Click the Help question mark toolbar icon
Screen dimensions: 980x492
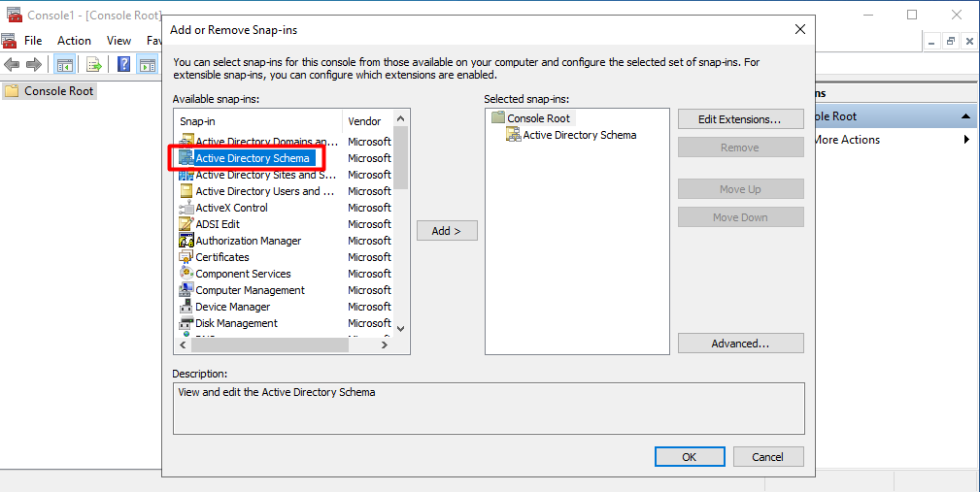(123, 64)
